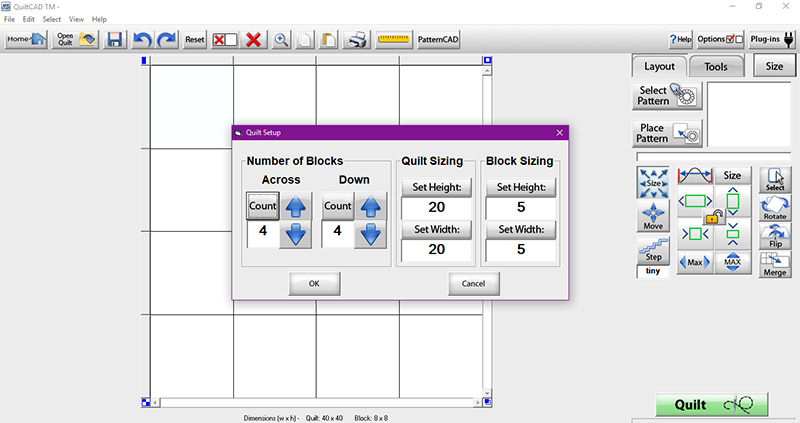Undo with the blue left arrow
The image size is (800, 423).
click(x=142, y=40)
